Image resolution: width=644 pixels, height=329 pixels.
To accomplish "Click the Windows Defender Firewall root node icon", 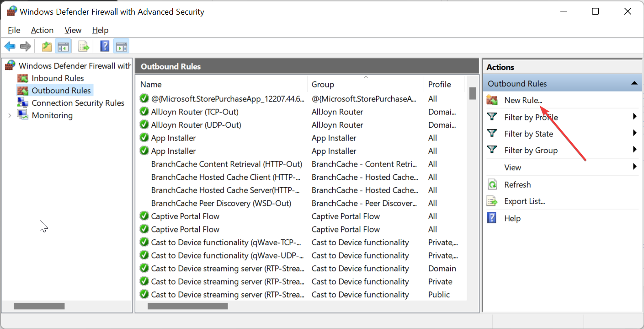I will 11,65.
